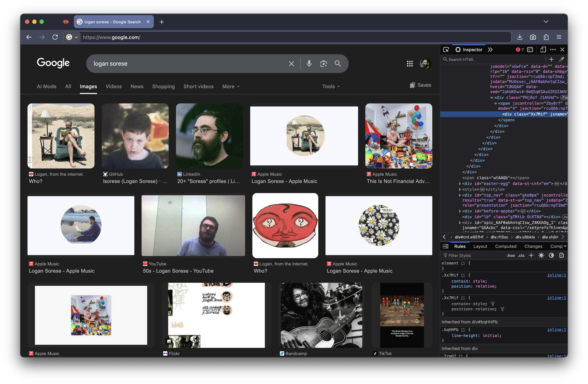Open Google Lens image search icon

click(324, 64)
